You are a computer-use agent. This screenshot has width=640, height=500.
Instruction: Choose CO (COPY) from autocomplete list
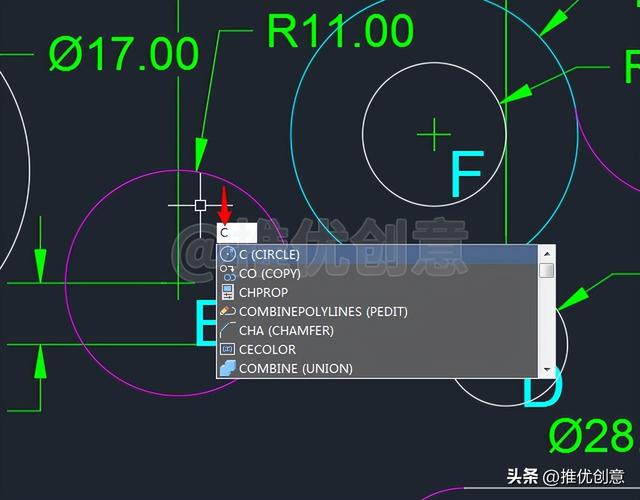(378, 273)
